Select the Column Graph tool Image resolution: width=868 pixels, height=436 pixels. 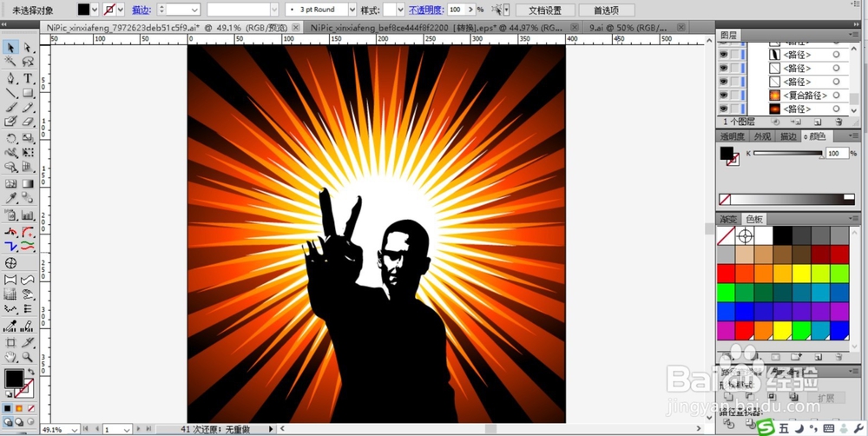coord(28,215)
